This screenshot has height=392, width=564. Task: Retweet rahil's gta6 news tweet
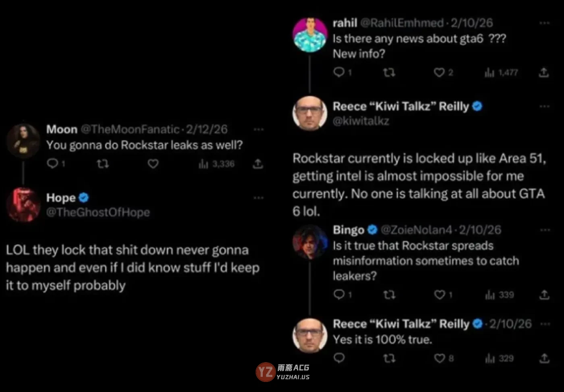[389, 73]
